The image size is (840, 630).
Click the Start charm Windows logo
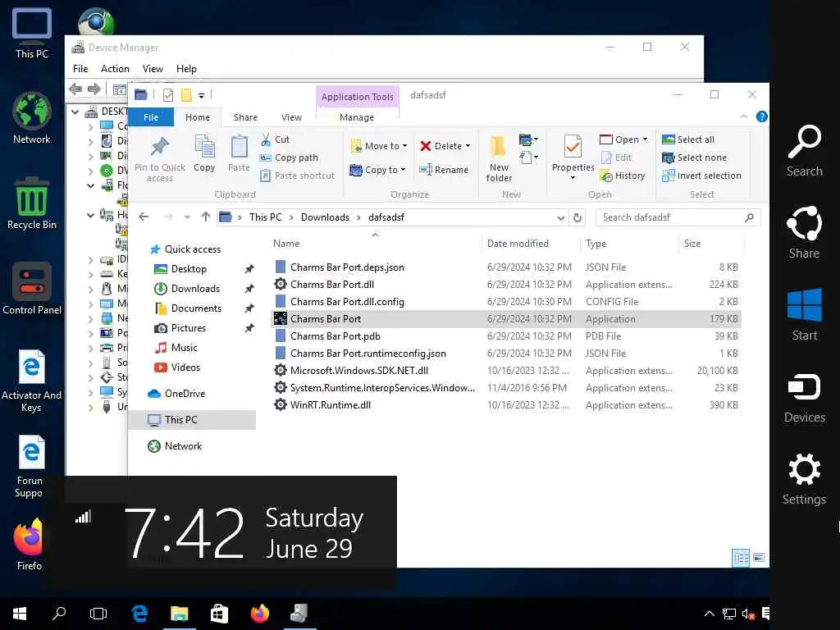click(x=804, y=305)
